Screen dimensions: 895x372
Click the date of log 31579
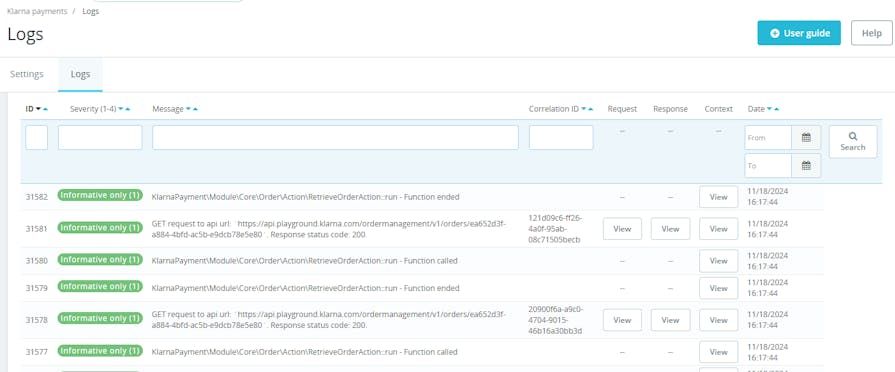[x=768, y=288]
